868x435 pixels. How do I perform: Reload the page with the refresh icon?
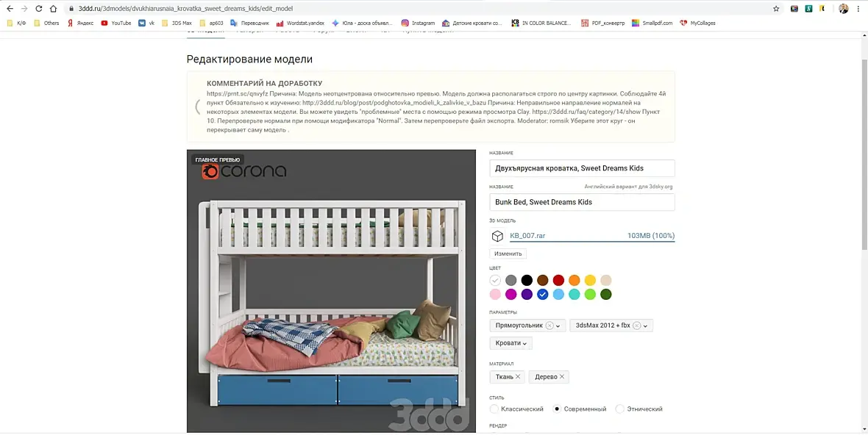pos(38,9)
